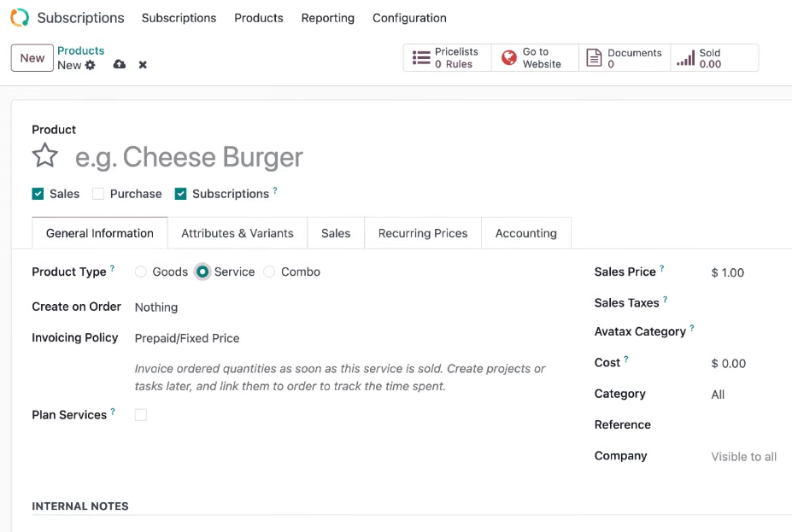Image resolution: width=792 pixels, height=532 pixels.
Task: Switch to the Recurring Prices tab
Action: (x=423, y=233)
